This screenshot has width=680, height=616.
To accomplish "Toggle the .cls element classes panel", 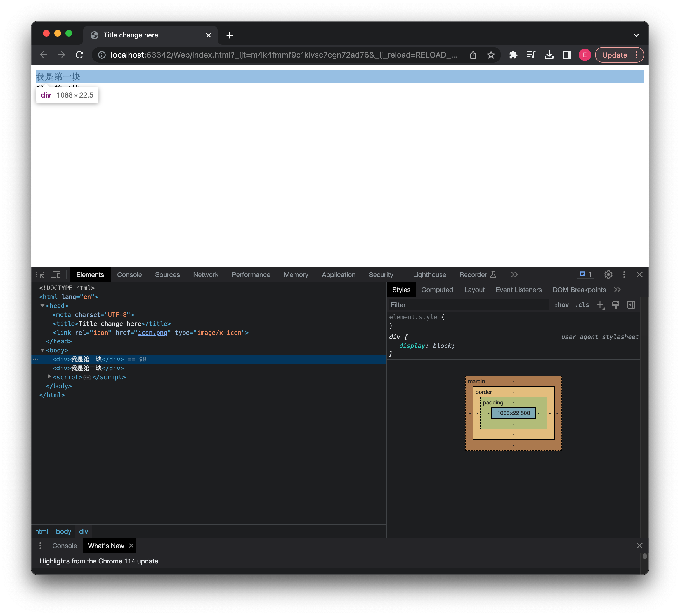I will (x=582, y=305).
